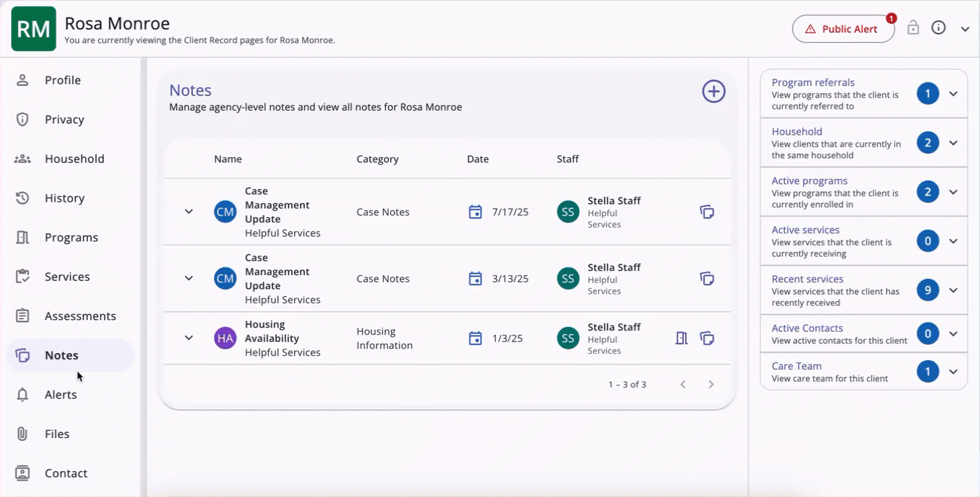The height and width of the screenshot is (497, 980).
Task: Click calendar icon beside 3/13/25
Action: point(475,278)
